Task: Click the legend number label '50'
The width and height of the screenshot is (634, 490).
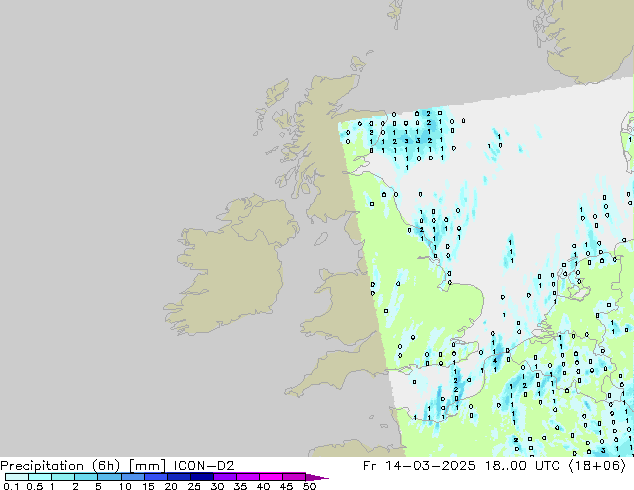Action: tap(310, 486)
